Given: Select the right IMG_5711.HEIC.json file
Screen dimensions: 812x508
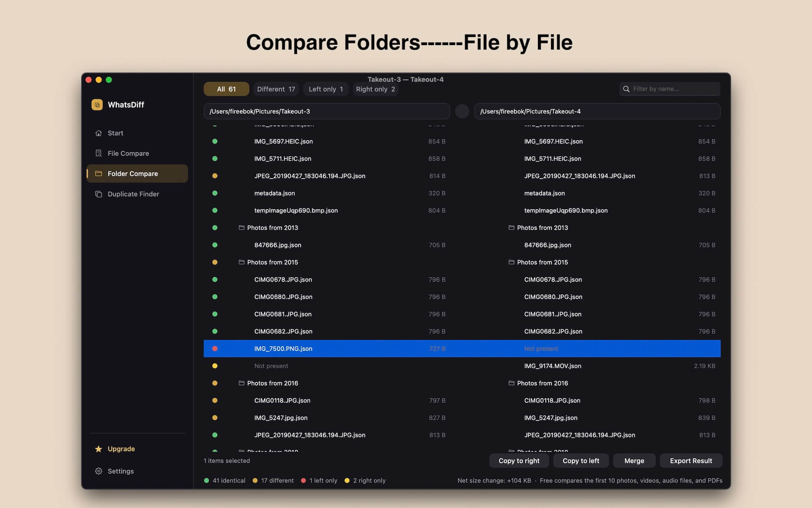Looking at the screenshot, I should click(553, 158).
